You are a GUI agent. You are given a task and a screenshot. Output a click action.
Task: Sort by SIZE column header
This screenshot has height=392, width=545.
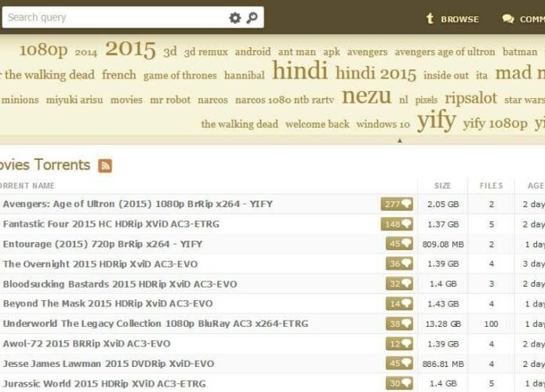click(442, 186)
